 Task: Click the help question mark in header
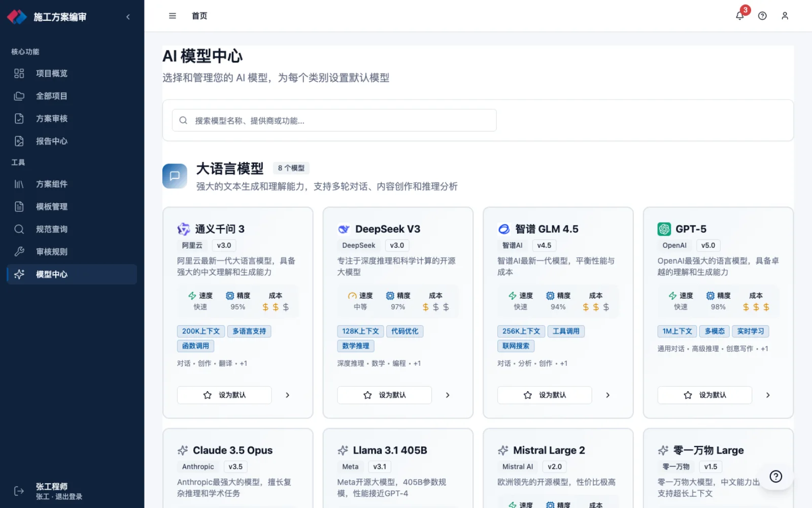pos(762,16)
